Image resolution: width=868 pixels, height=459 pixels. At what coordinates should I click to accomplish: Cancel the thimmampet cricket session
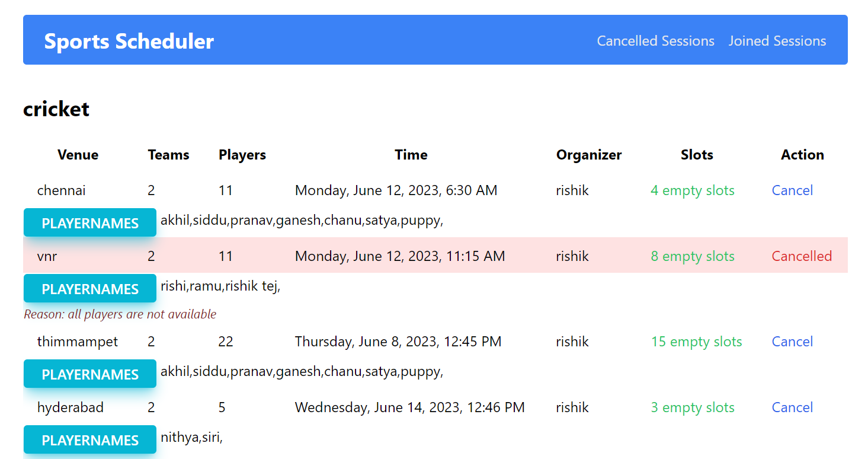pyautogui.click(x=792, y=341)
